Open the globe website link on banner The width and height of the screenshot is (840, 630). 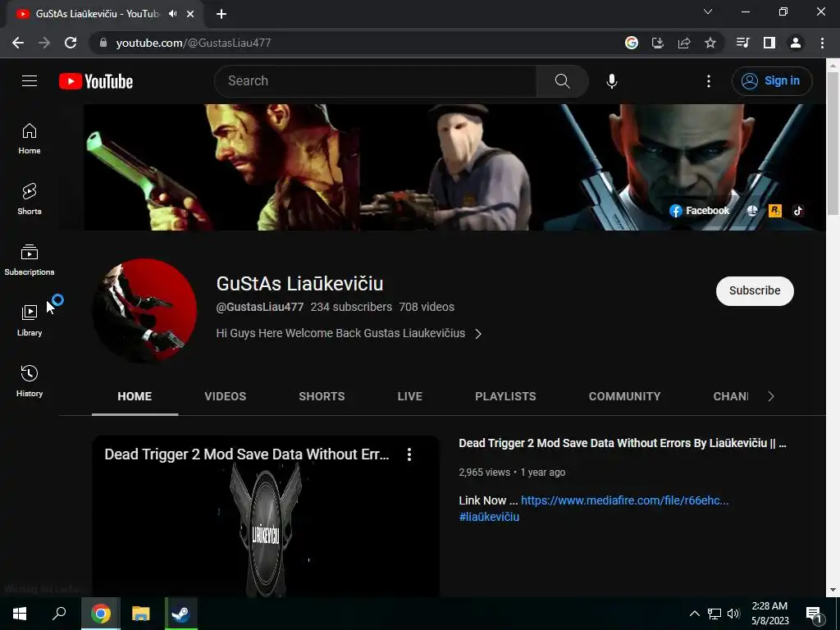752,211
